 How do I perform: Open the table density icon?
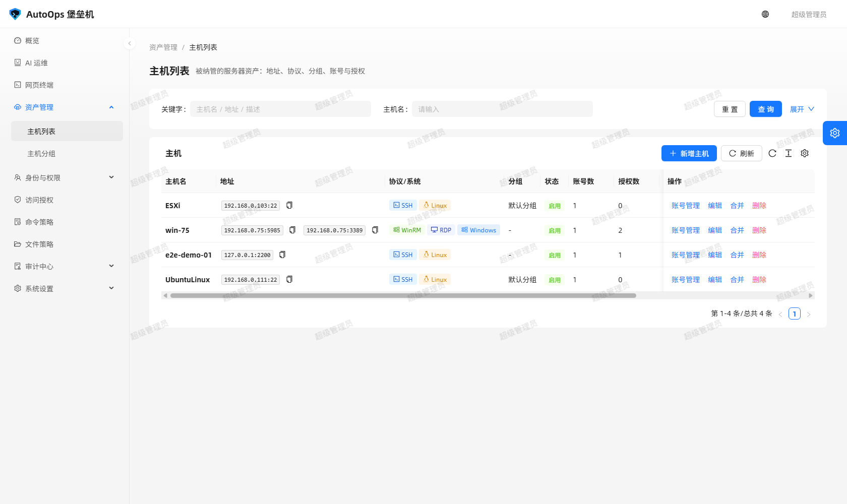789,153
